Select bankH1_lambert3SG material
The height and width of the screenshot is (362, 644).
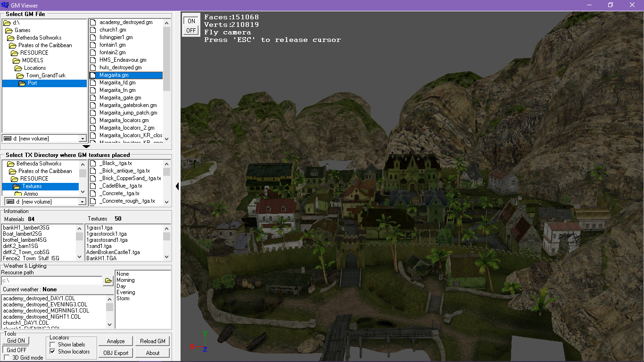point(26,228)
